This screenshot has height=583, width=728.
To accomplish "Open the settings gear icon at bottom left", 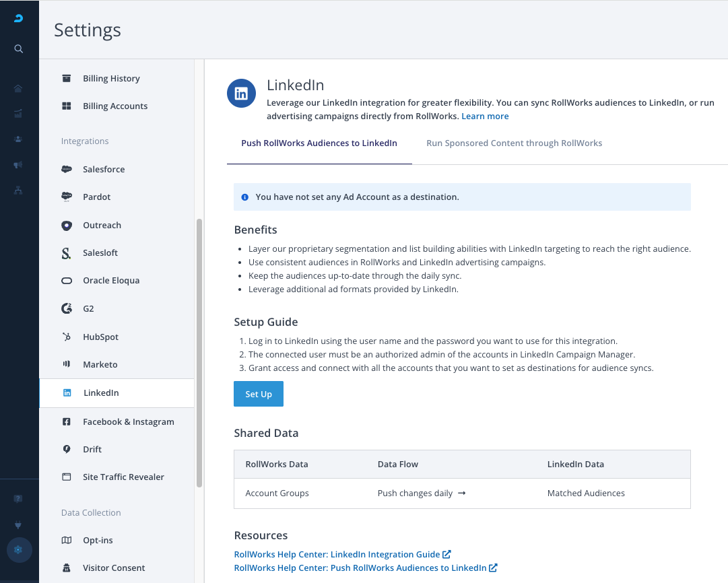I will click(x=18, y=550).
